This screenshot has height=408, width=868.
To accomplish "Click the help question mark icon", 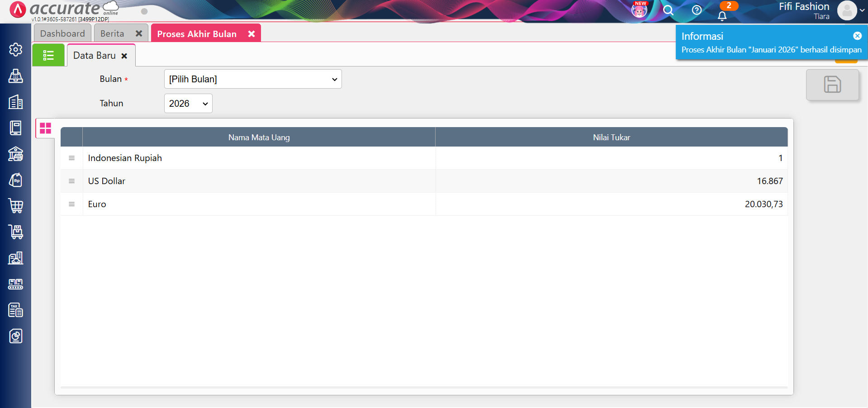I will point(697,10).
